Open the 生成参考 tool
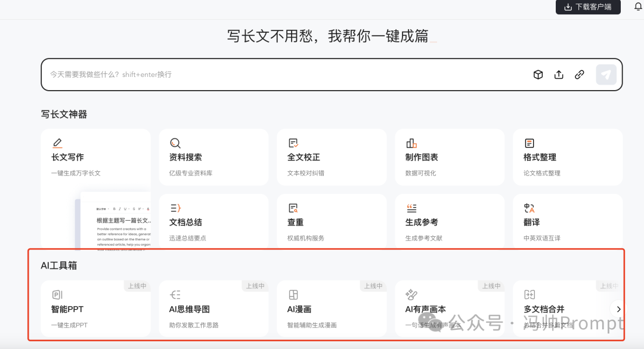Image resolution: width=644 pixels, height=349 pixels. click(450, 222)
